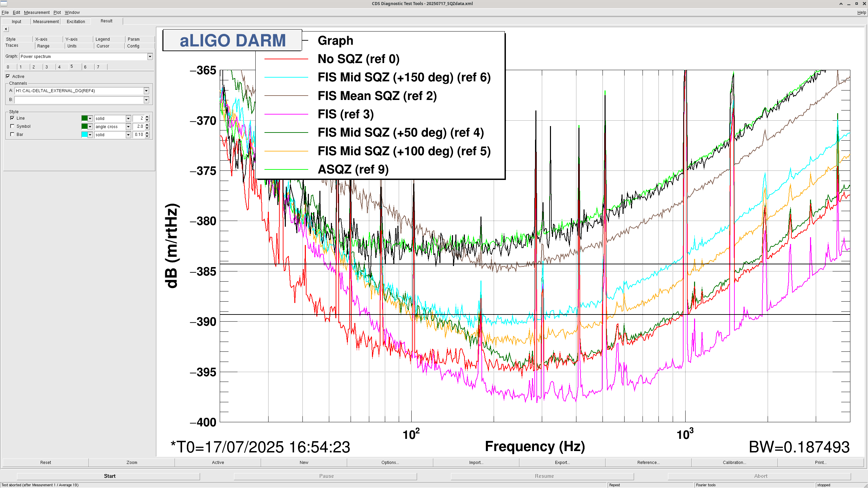Open the Help menu

[862, 13]
